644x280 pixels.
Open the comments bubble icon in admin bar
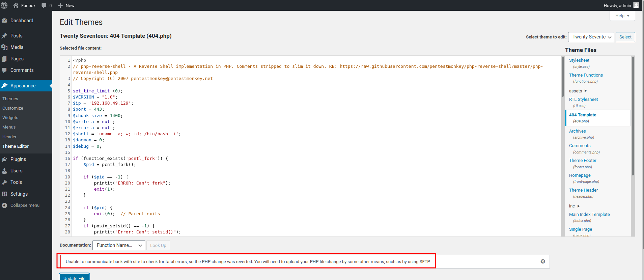[x=44, y=5]
